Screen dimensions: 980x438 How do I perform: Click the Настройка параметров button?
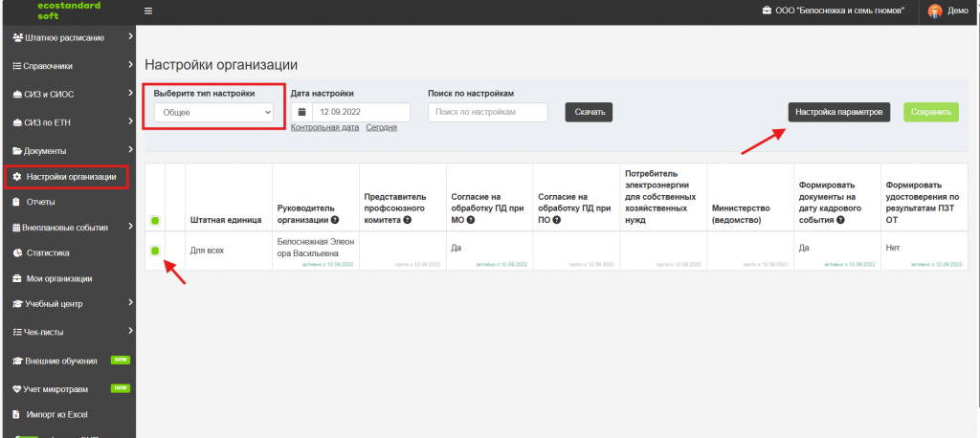tap(838, 113)
